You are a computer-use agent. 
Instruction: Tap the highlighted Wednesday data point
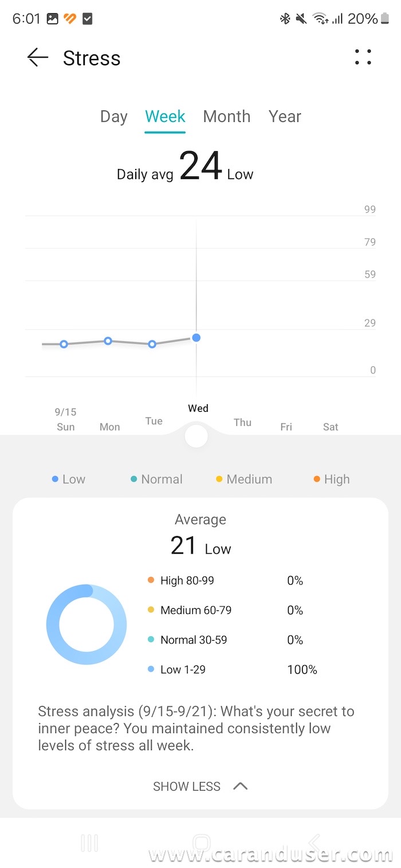click(196, 338)
